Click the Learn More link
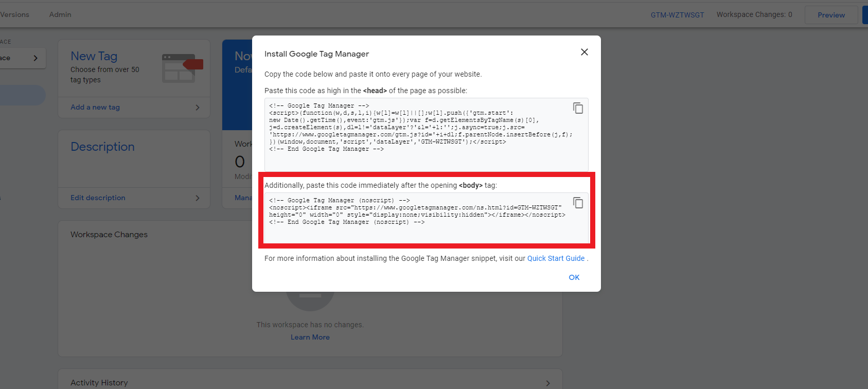Viewport: 868px width, 389px height. pos(310,337)
